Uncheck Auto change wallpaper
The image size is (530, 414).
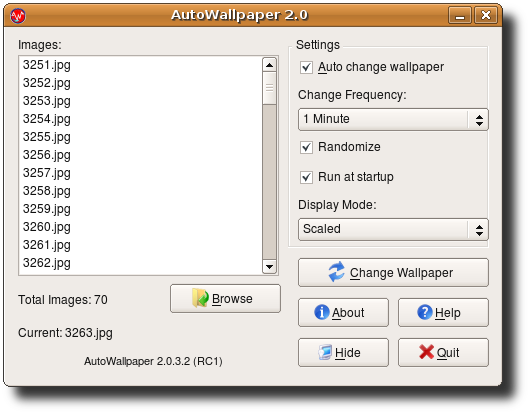click(306, 67)
